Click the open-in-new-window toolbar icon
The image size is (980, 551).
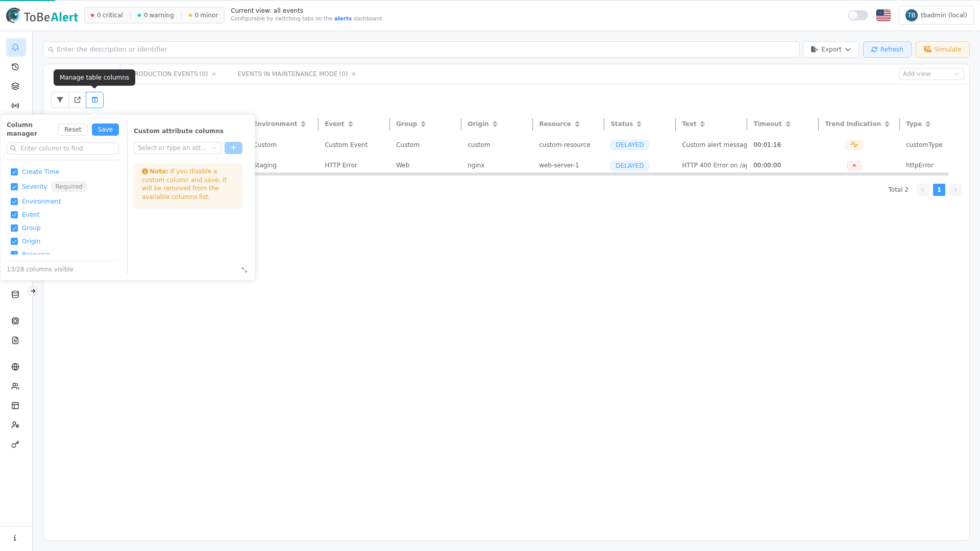pos(78,100)
